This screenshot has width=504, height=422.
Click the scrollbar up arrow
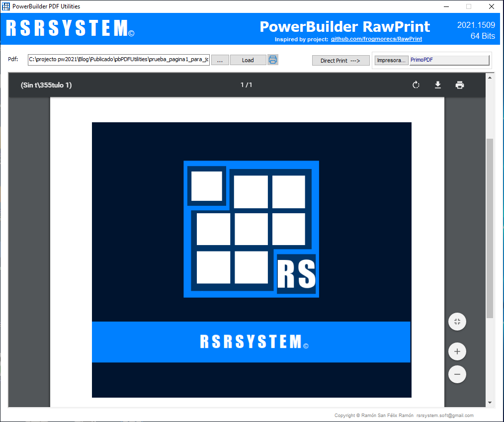coord(490,78)
